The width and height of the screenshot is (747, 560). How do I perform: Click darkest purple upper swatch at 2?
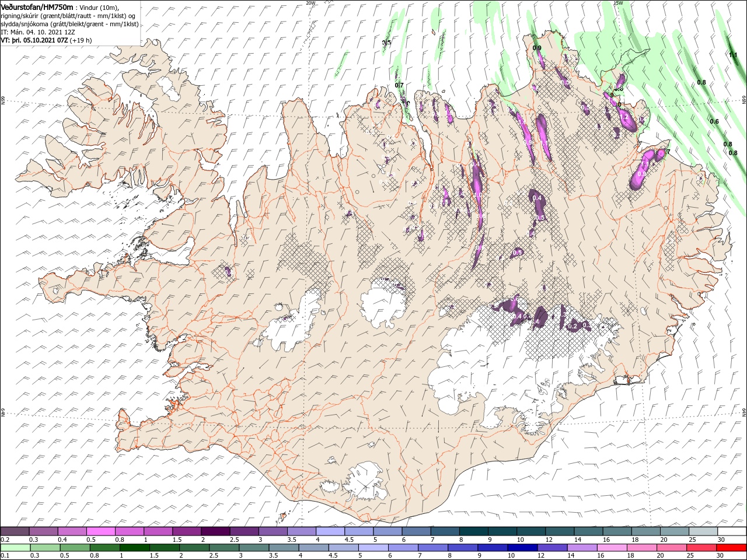(215, 531)
